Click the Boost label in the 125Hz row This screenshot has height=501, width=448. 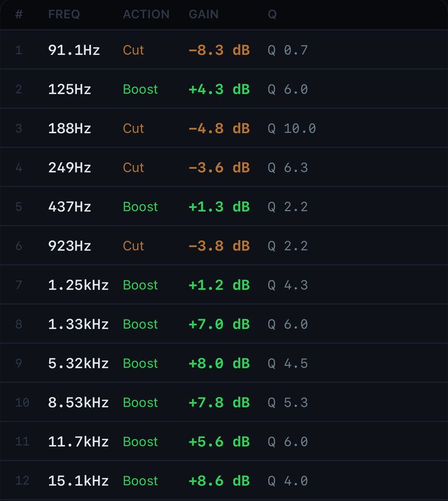pyautogui.click(x=140, y=90)
